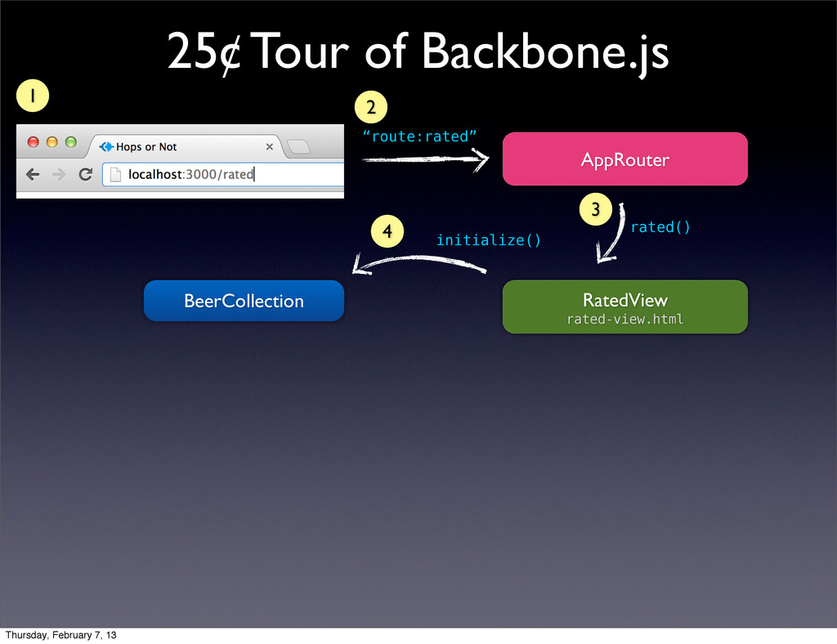Select the green RatedView box
The image size is (837, 644).
625,306
